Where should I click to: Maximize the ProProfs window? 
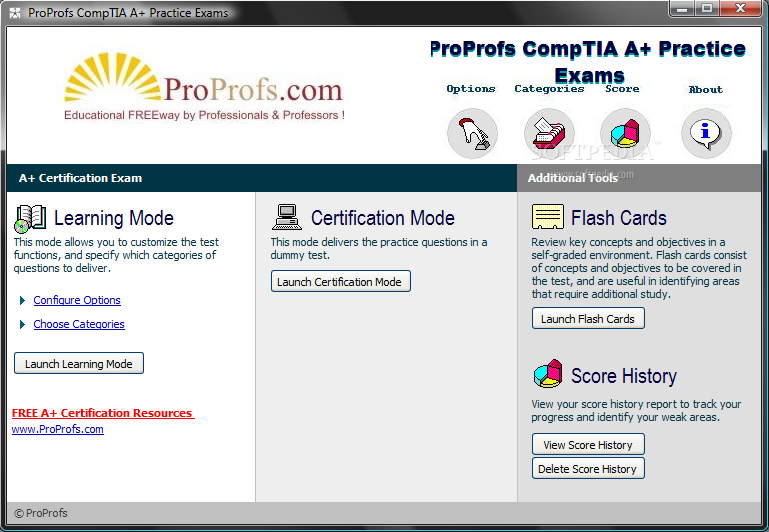[x=707, y=8]
